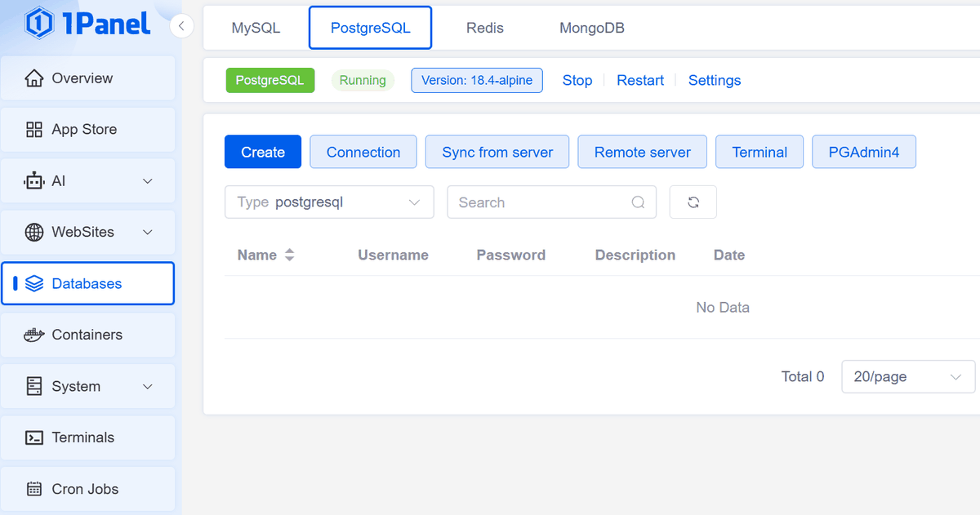Click the Password column header
The height and width of the screenshot is (515, 980).
[511, 255]
